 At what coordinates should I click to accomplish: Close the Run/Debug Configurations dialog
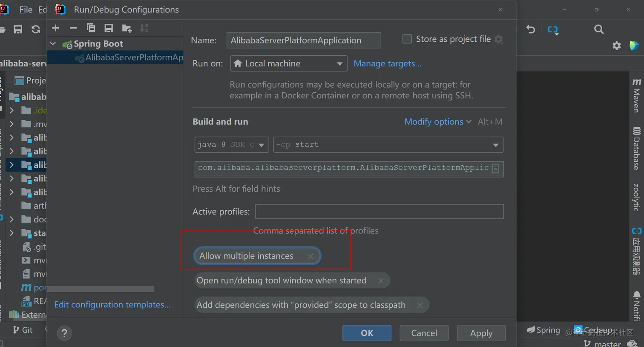tap(500, 9)
